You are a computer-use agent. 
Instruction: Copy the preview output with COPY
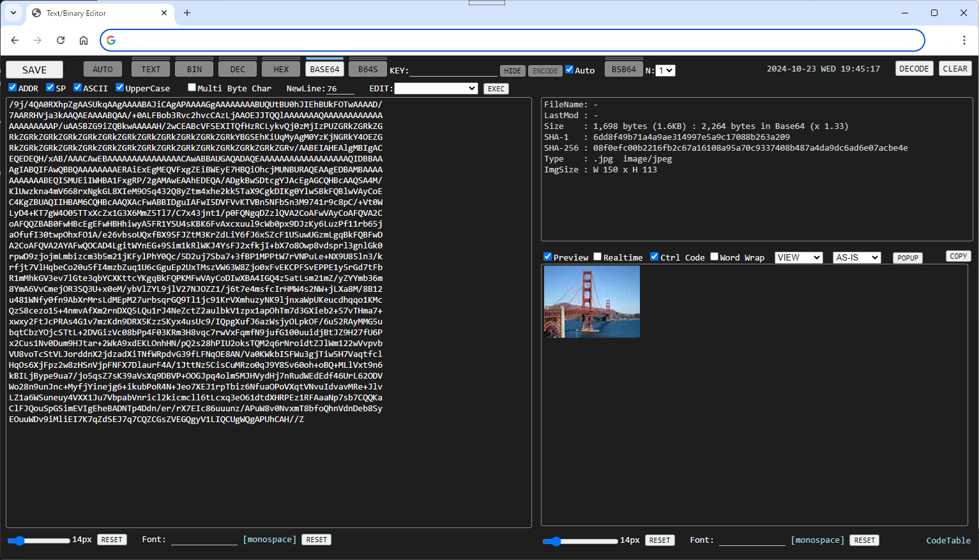pos(958,256)
